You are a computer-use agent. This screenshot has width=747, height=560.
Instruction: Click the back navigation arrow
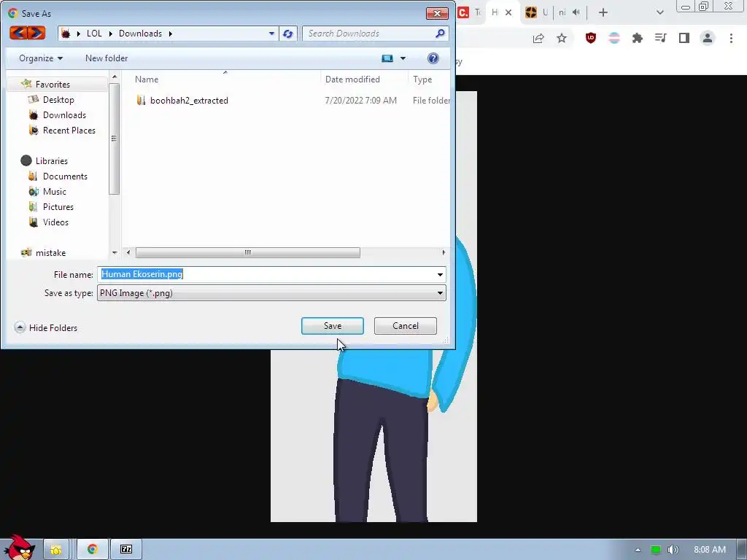(x=18, y=33)
